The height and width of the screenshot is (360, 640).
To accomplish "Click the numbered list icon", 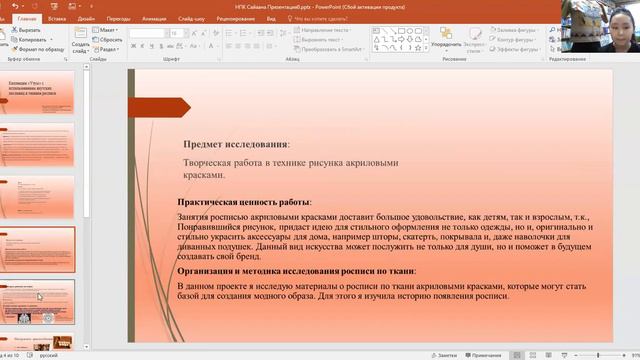I will point(244,33).
